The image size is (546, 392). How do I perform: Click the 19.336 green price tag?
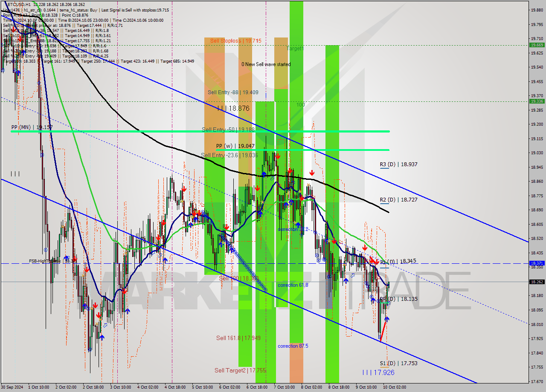pyautogui.click(x=537, y=101)
